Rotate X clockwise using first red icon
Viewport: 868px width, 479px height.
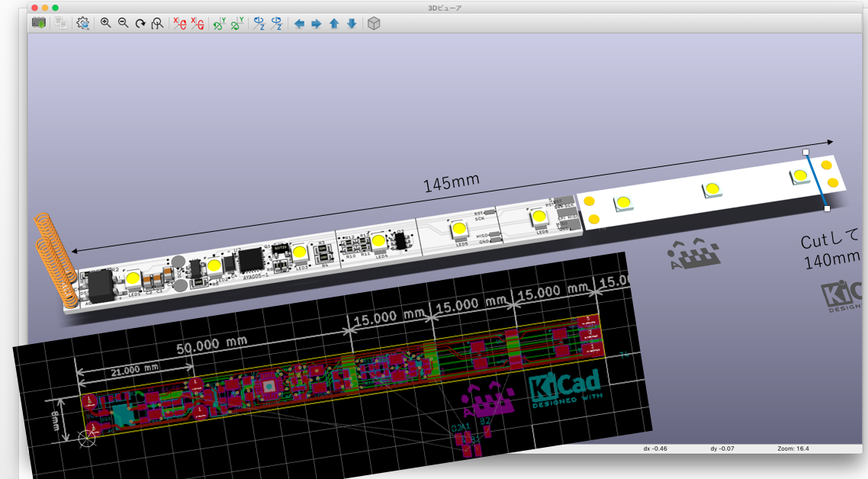(x=180, y=24)
